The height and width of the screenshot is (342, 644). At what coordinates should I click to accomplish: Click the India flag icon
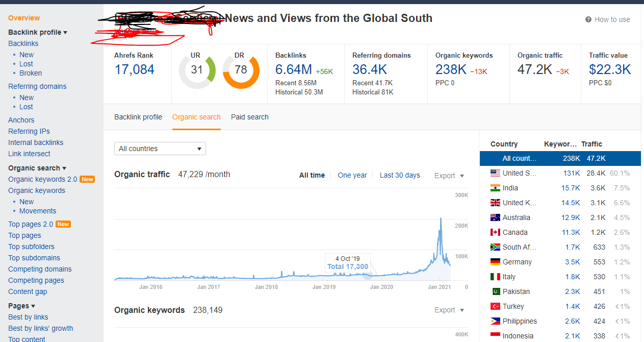point(495,188)
